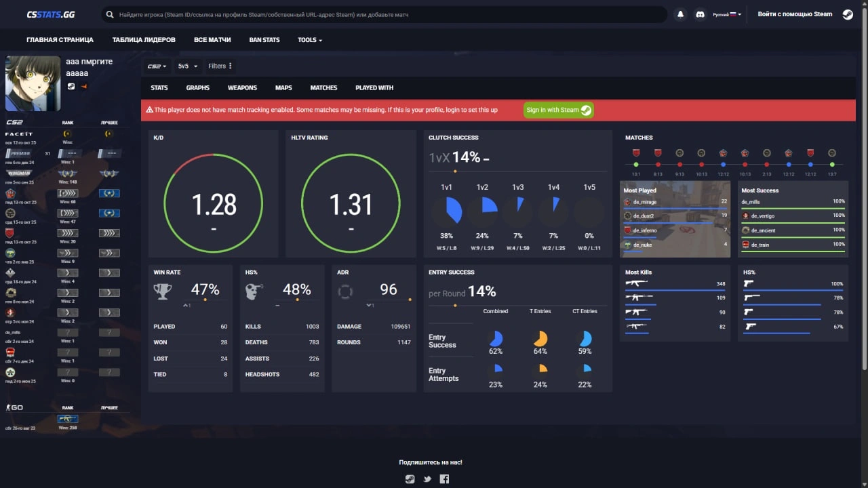Screen dimensions: 868x488
Task: Open Таблица лидеров page
Action: pyautogui.click(x=144, y=40)
